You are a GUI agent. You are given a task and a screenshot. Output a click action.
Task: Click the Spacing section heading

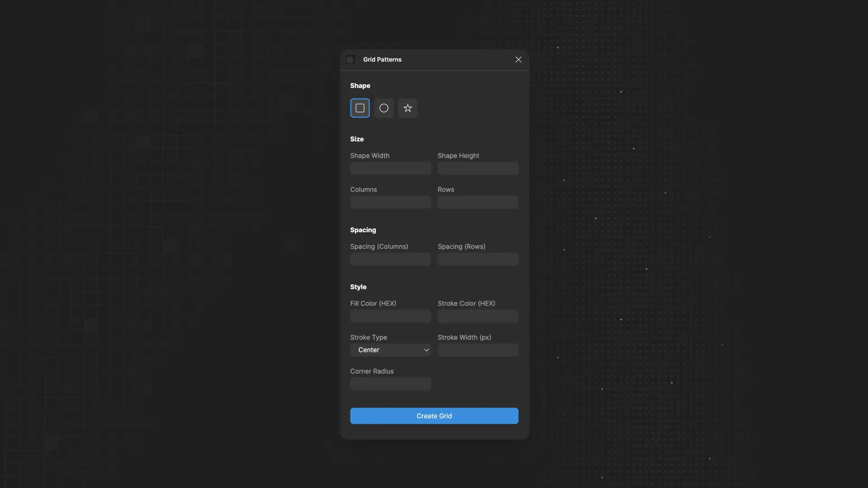363,230
